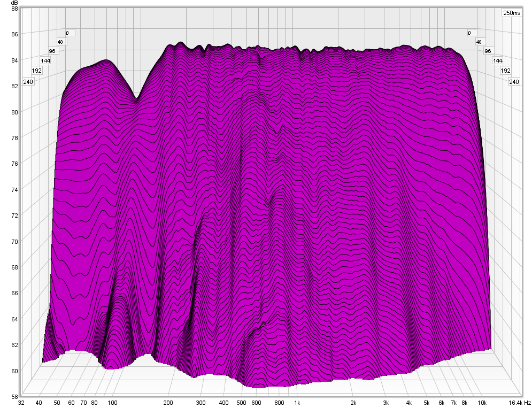Click the 7k frequency axis label
The width and height of the screenshot is (532, 408).
tap(453, 403)
